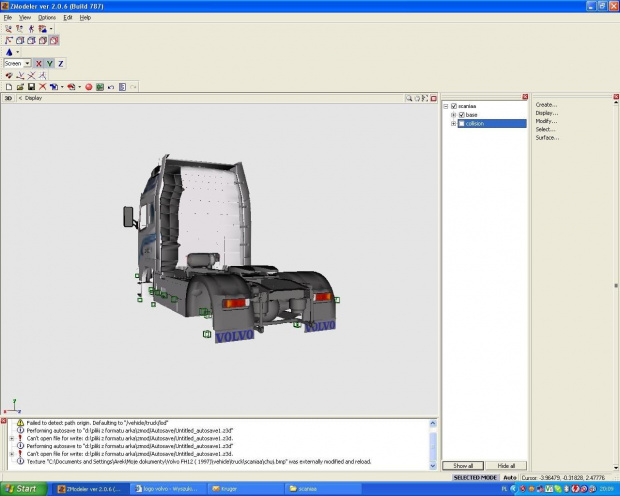Toggle the X axis button

pyautogui.click(x=39, y=63)
